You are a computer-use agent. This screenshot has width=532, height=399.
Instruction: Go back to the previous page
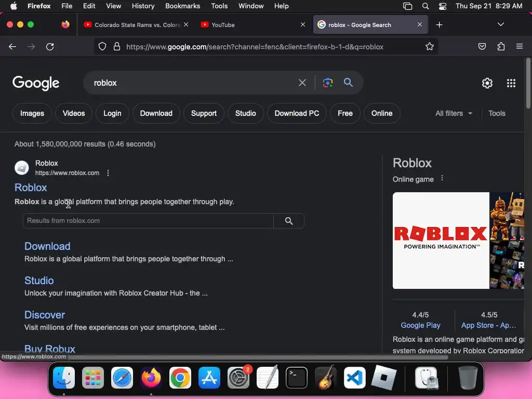(12, 47)
